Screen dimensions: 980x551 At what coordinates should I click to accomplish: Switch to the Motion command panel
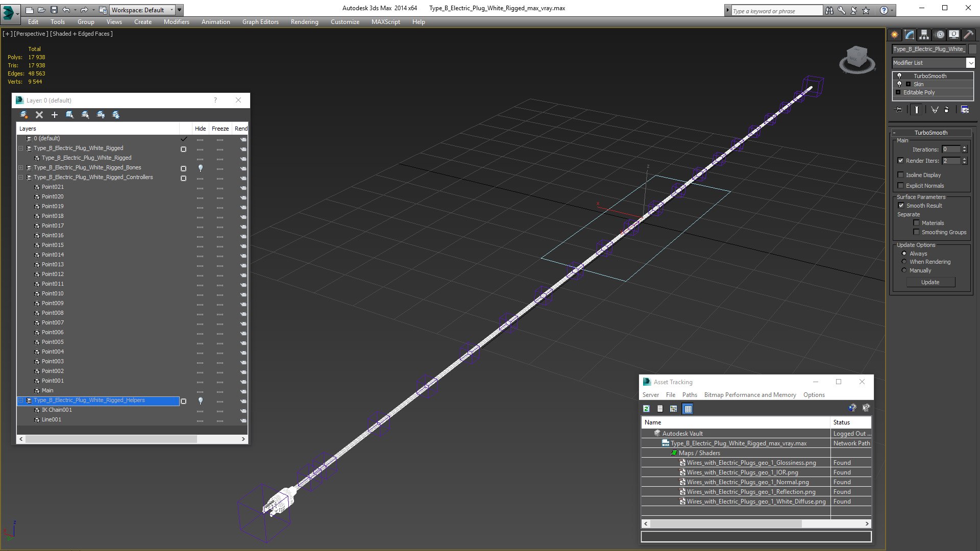[x=939, y=35]
